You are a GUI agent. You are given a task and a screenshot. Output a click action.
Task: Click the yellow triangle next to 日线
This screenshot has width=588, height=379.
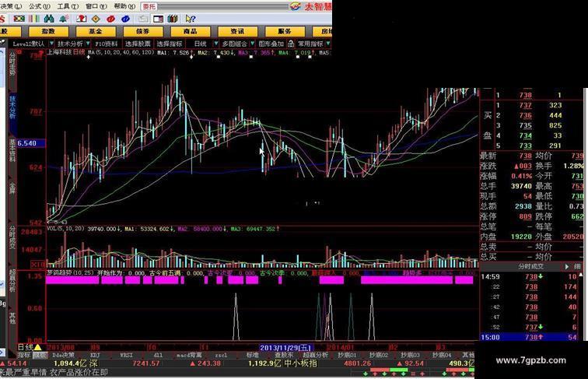pyautogui.click(x=38, y=347)
